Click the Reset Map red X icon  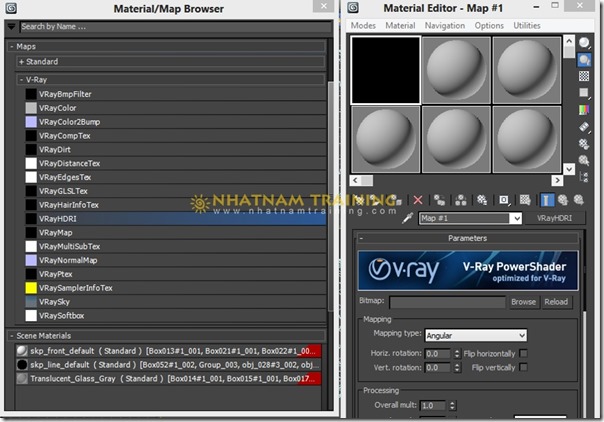(418, 200)
